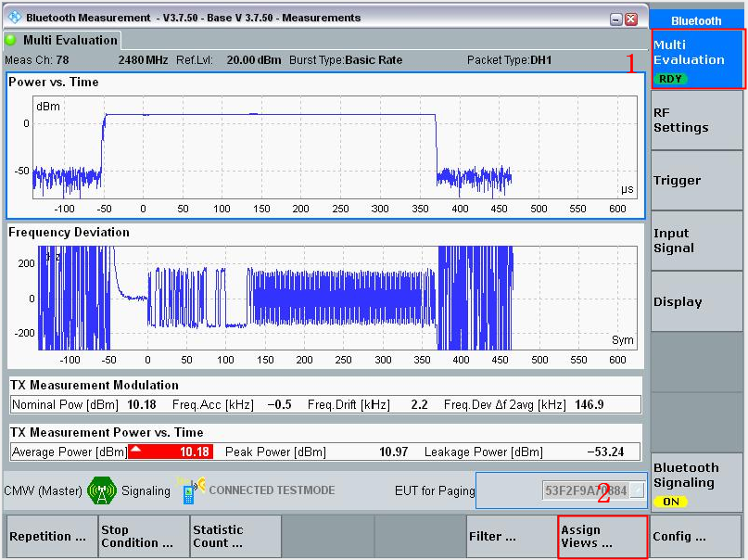Click the Meas Ch: 78 label

pyautogui.click(x=37, y=60)
